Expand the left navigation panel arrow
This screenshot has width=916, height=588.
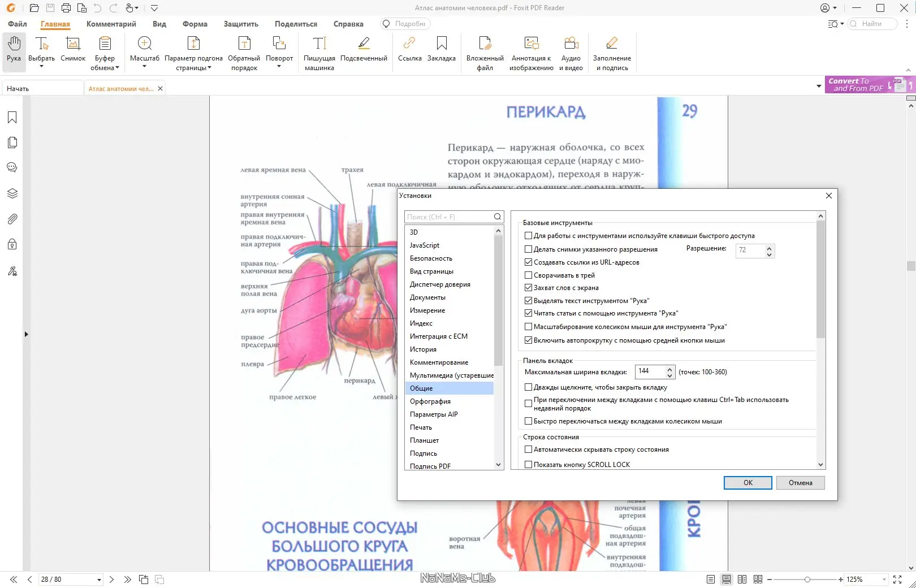pos(26,334)
